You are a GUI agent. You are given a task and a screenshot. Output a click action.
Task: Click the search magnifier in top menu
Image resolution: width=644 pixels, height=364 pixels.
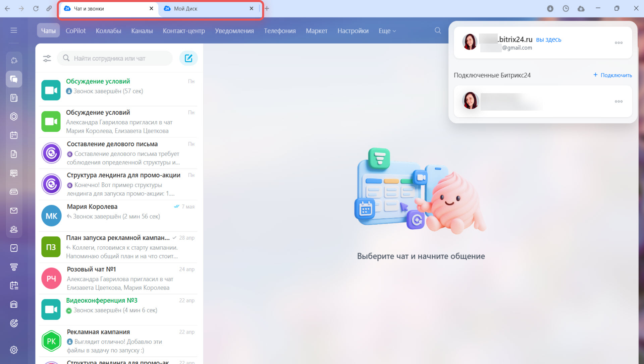[x=438, y=31]
